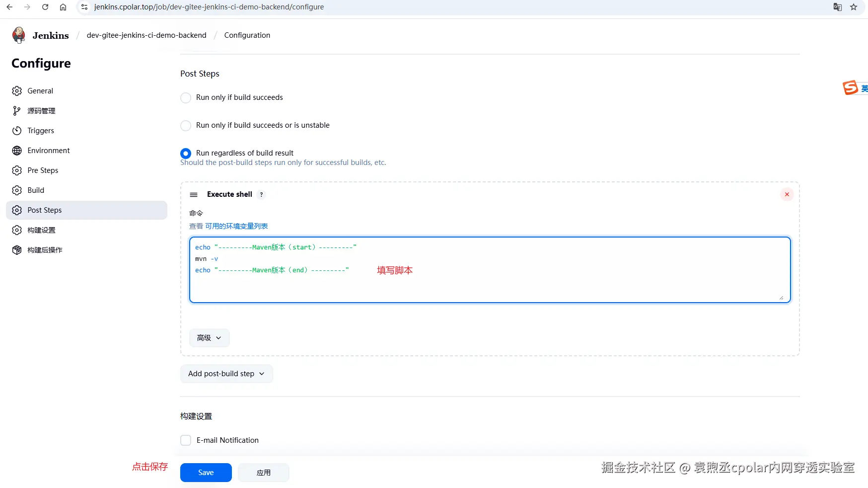The width and height of the screenshot is (868, 488).
Task: Click Configuration breadcrumb
Action: (247, 35)
